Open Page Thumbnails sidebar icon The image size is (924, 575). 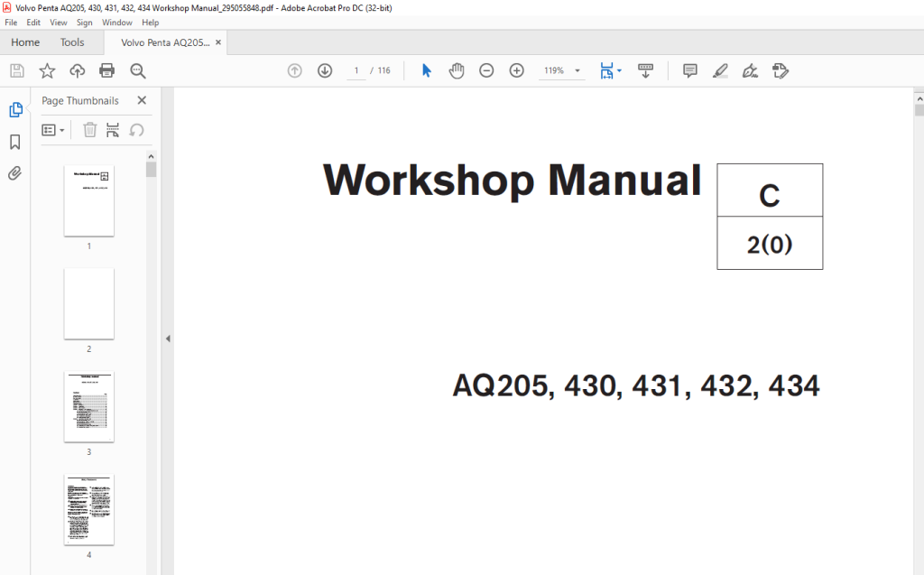15,110
